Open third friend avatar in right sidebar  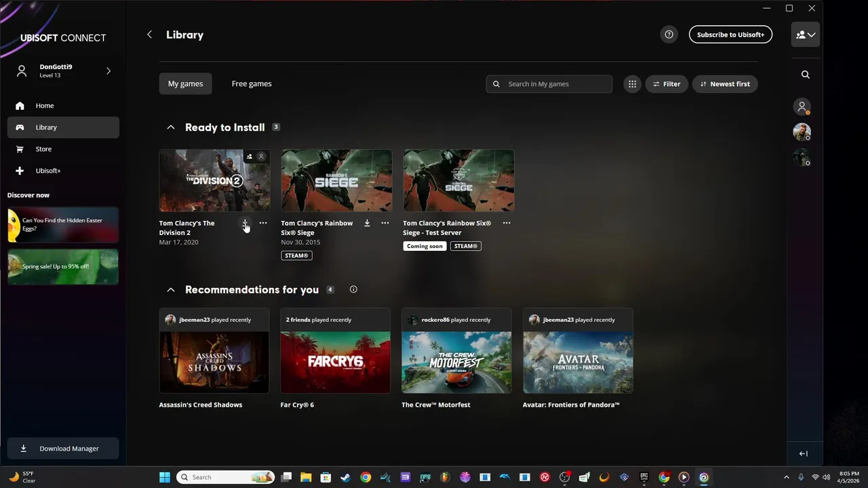coord(802,157)
